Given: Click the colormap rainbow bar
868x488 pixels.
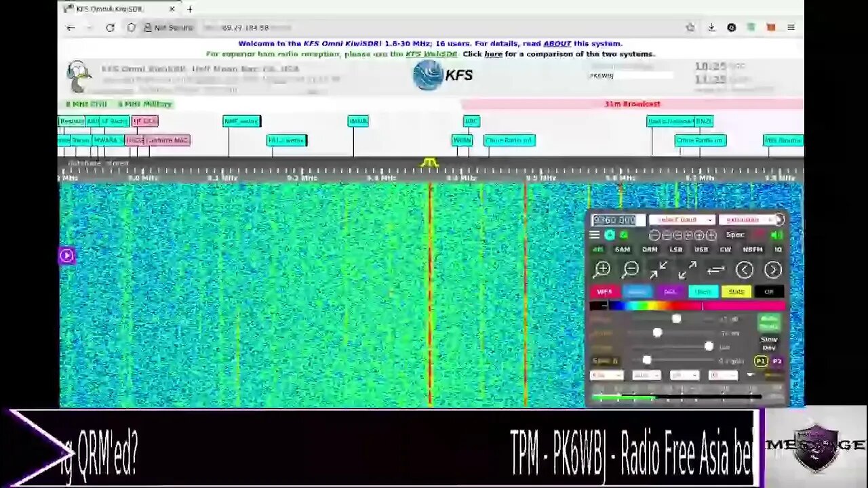Looking at the screenshot, I should [x=686, y=306].
